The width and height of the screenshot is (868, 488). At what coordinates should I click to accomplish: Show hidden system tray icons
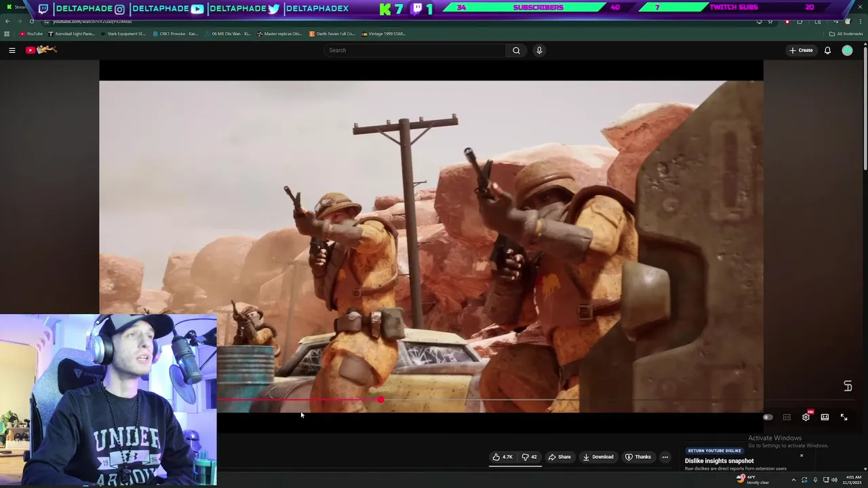(x=793, y=480)
